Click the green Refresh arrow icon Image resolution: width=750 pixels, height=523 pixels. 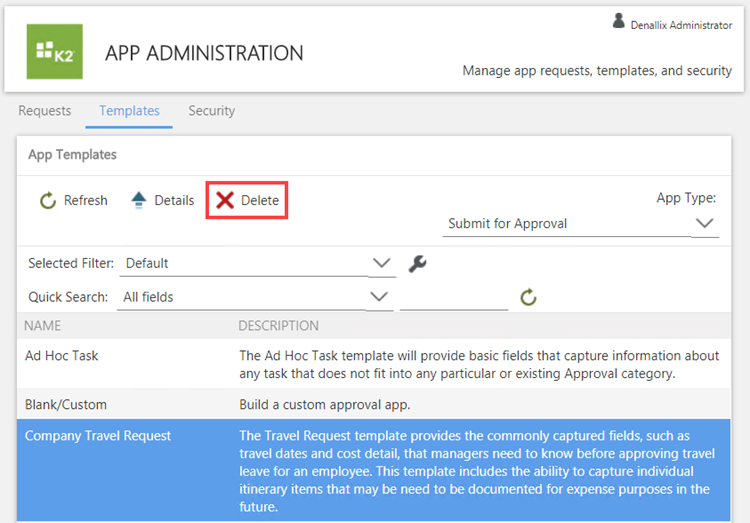(x=48, y=201)
